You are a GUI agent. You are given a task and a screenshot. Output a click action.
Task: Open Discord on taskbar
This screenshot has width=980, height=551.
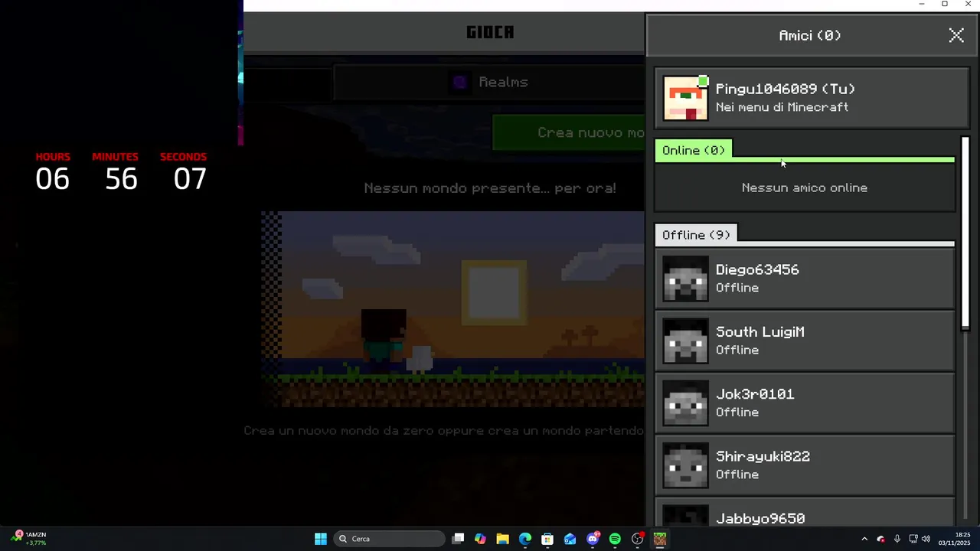pos(593,539)
